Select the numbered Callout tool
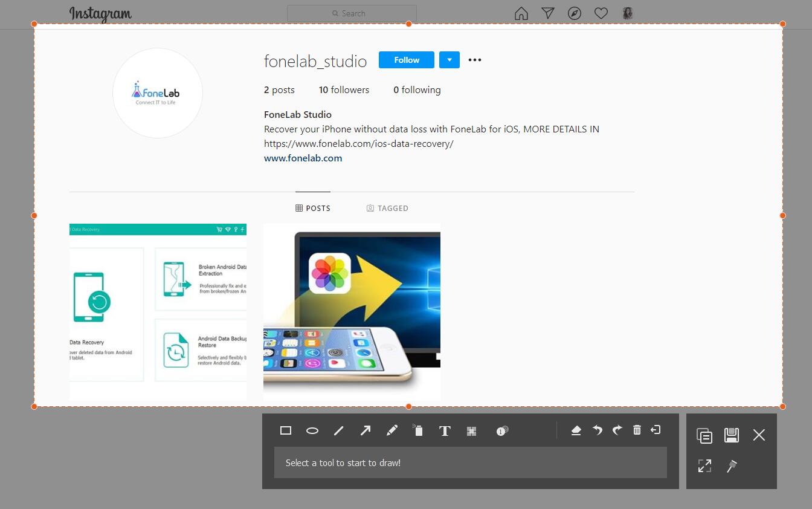The image size is (812, 509). tap(502, 430)
